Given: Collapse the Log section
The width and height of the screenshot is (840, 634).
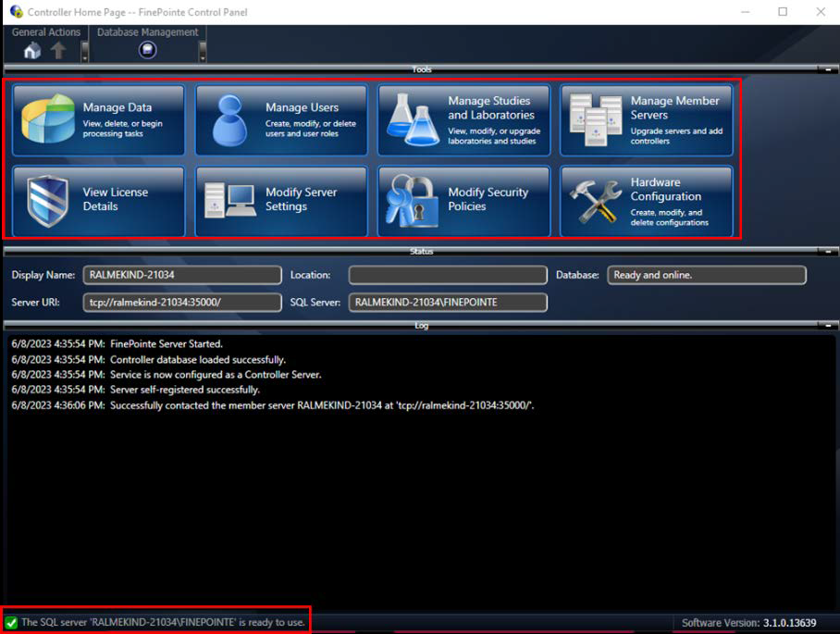Looking at the screenshot, I should click(828, 325).
